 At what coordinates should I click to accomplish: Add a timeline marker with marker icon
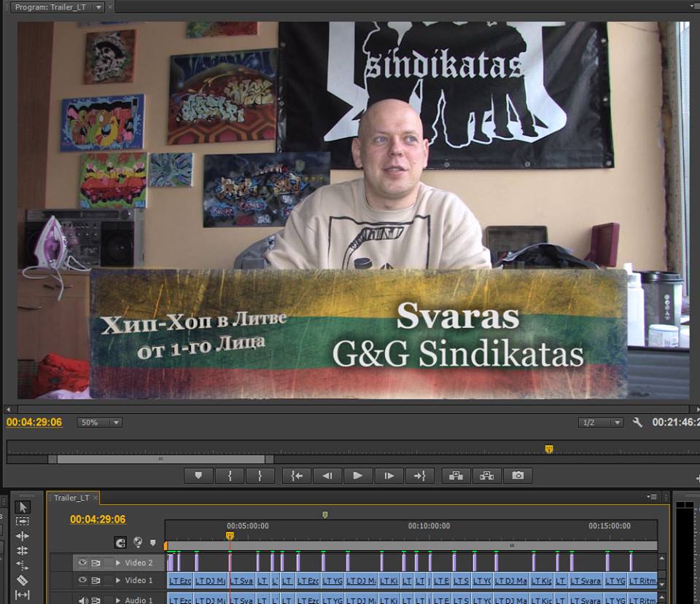click(152, 543)
